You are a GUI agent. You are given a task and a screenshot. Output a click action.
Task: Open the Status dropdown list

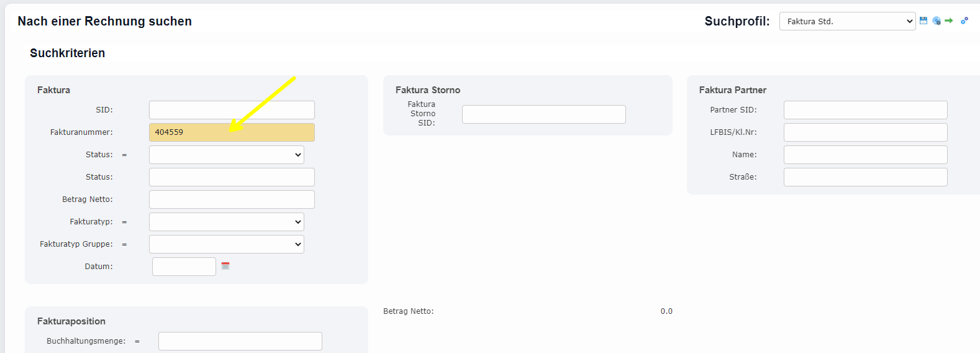pos(227,155)
